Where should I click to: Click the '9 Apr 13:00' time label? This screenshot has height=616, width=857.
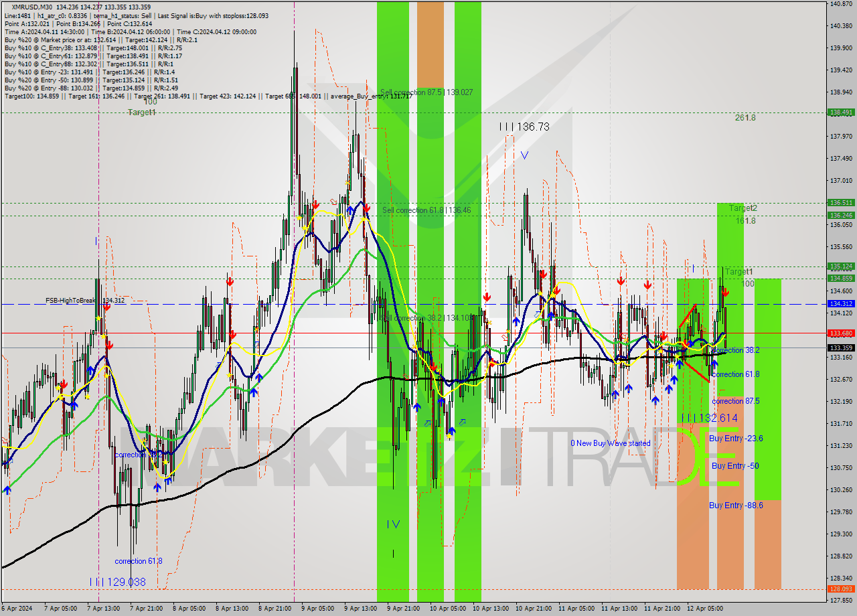[361, 609]
